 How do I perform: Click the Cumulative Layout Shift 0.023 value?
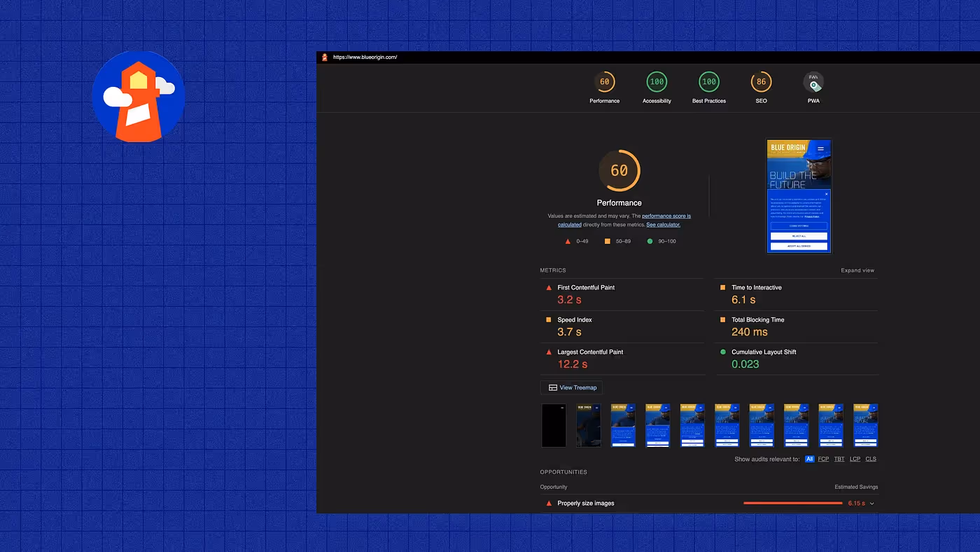(745, 364)
